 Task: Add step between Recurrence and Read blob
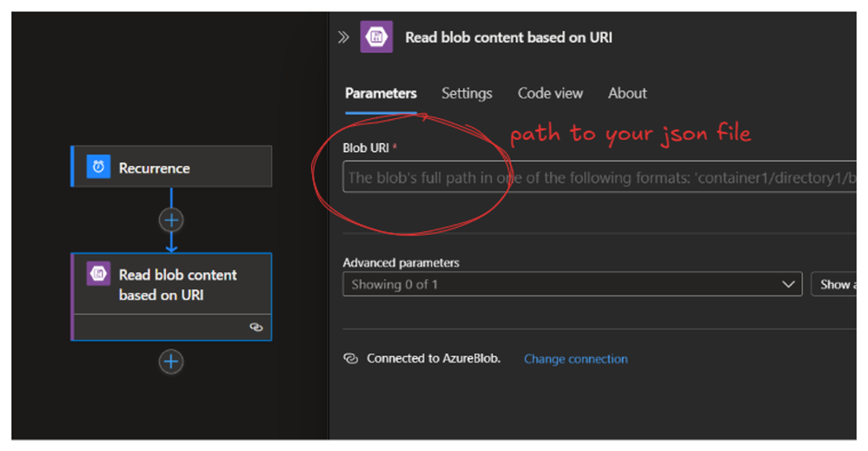(171, 220)
